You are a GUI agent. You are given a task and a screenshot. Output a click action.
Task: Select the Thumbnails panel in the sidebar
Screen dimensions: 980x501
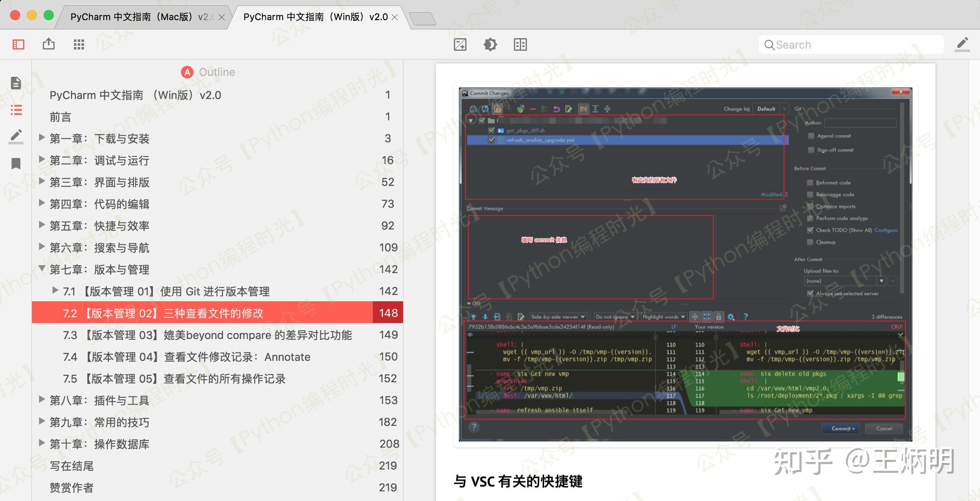(x=16, y=83)
